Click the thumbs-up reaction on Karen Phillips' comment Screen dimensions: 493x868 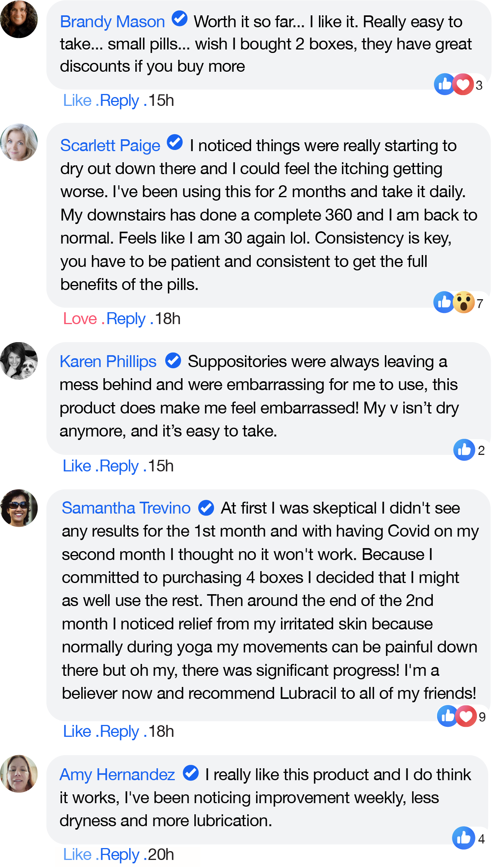[x=464, y=450]
